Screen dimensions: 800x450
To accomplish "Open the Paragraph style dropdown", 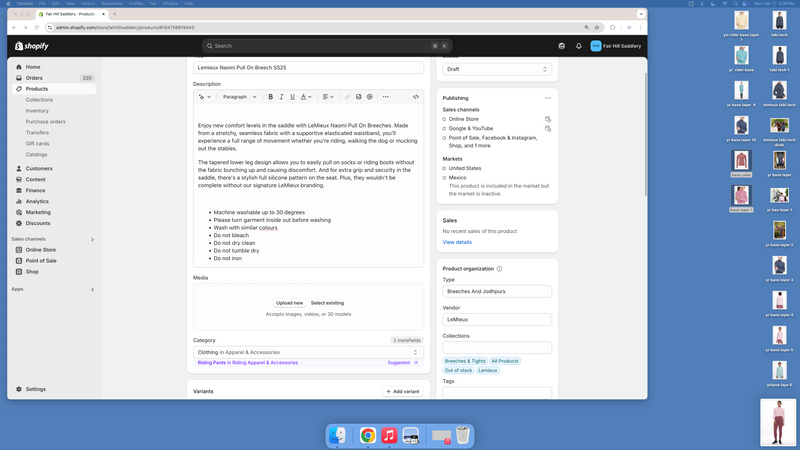I will click(239, 97).
